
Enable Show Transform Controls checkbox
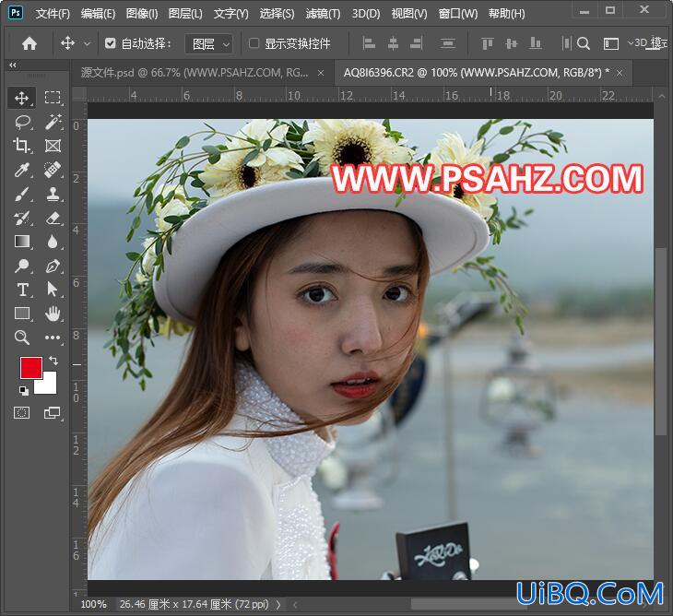(x=254, y=43)
